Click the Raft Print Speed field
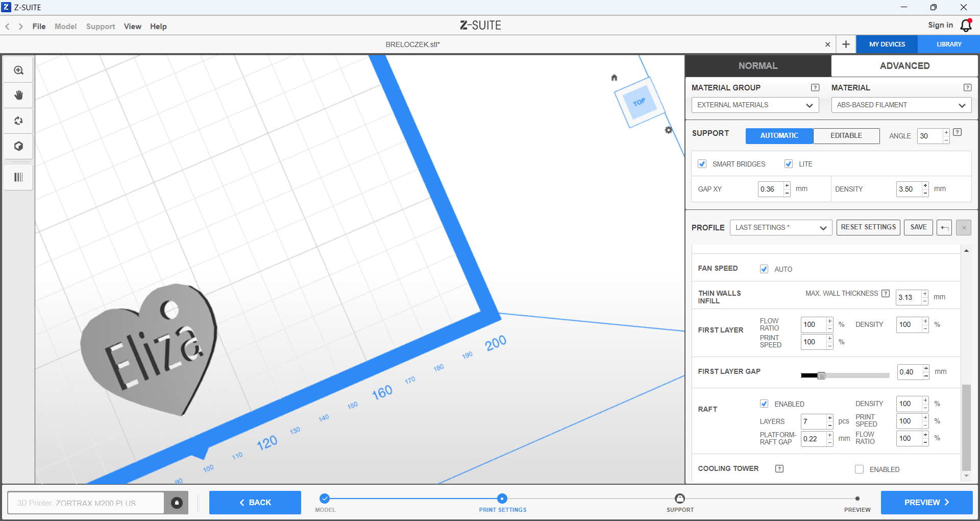 909,421
